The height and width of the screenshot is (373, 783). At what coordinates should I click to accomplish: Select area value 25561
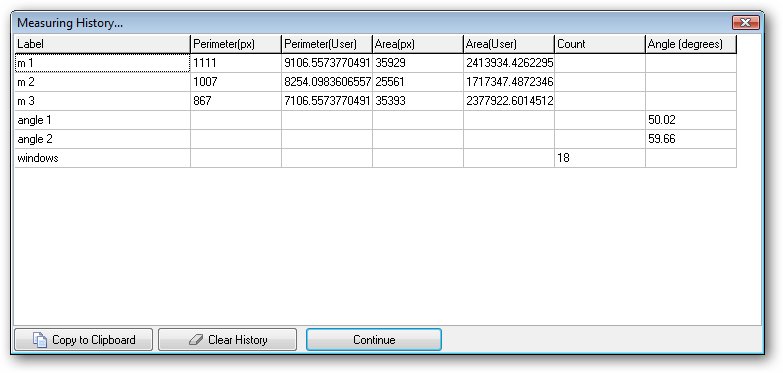(417, 82)
